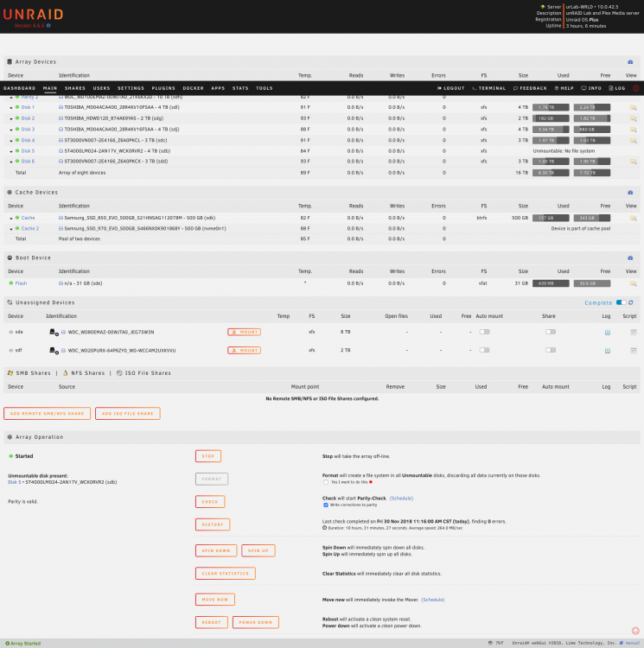Open Disk 4 dropdown arrow
Screen dimensions: 644x648
point(11,141)
